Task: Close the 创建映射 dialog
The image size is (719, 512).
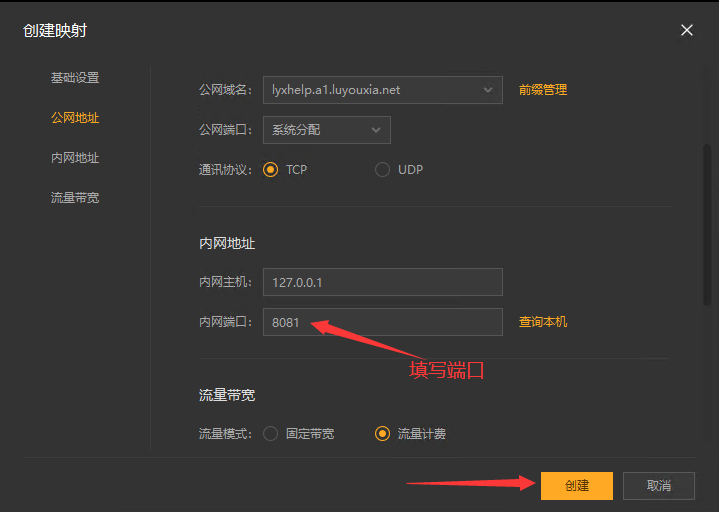Action: [686, 30]
